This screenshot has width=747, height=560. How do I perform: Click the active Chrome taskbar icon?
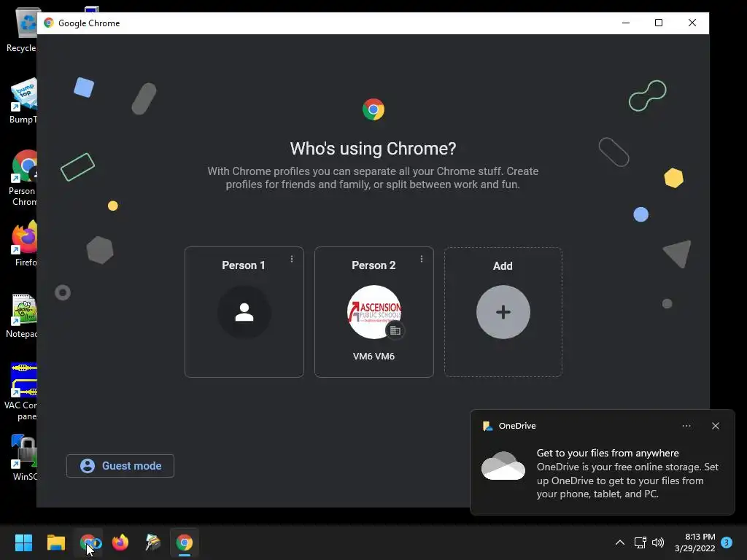pos(185,542)
